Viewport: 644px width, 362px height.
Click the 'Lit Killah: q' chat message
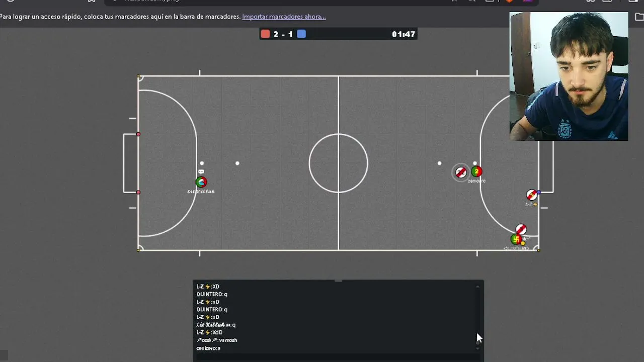[216, 325]
